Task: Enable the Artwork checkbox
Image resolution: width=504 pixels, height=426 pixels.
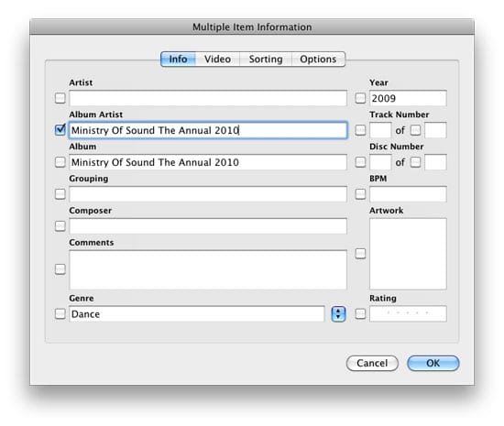Action: pyautogui.click(x=360, y=254)
